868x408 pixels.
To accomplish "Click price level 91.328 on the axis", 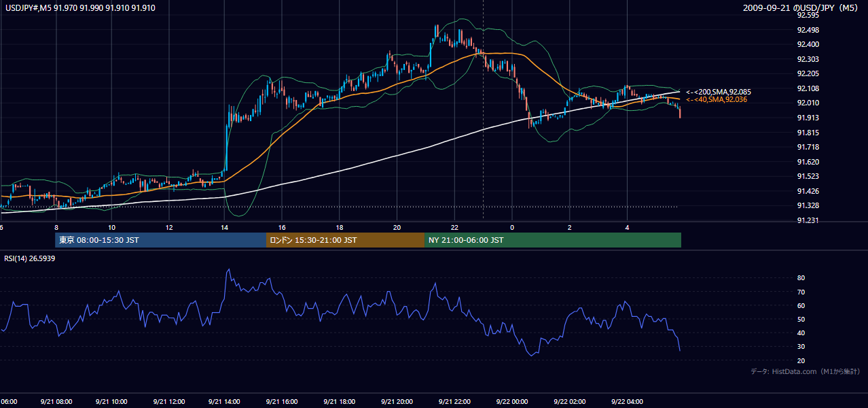I will (x=808, y=206).
